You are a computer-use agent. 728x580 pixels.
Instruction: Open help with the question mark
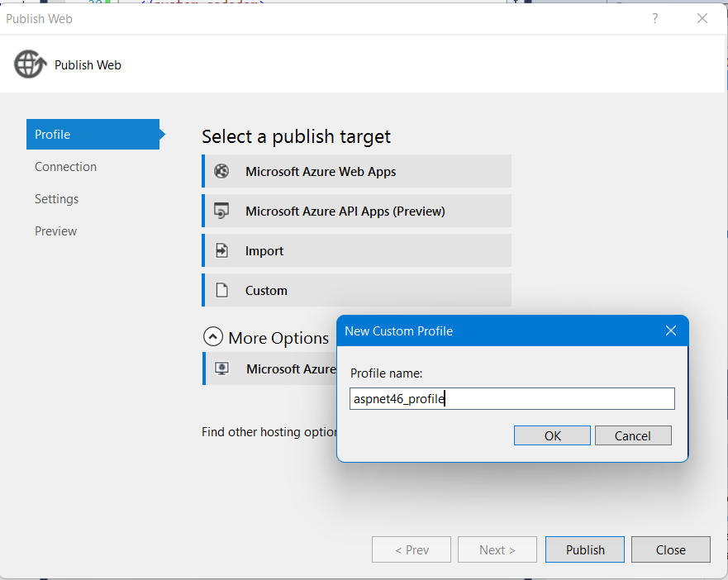coord(654,18)
